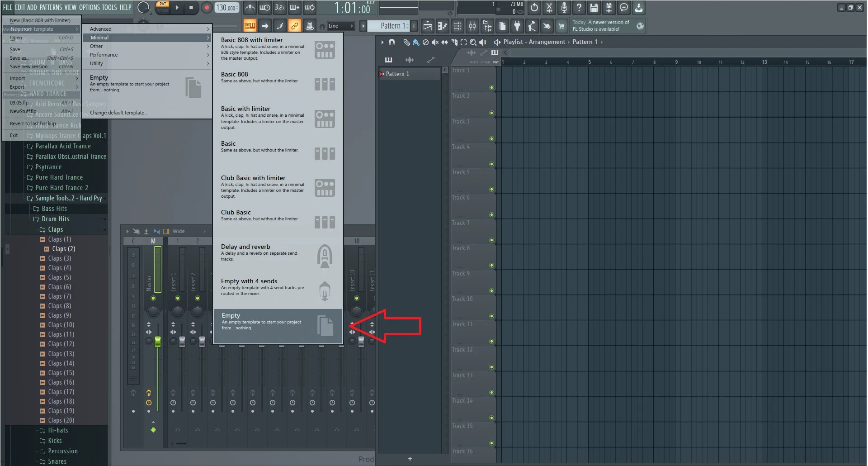Select Export in the File menu
The image size is (868, 466).
click(42, 87)
